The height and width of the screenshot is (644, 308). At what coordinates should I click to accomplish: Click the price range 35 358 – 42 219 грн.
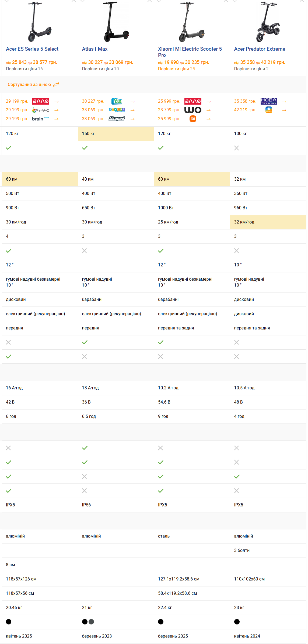coord(260,62)
